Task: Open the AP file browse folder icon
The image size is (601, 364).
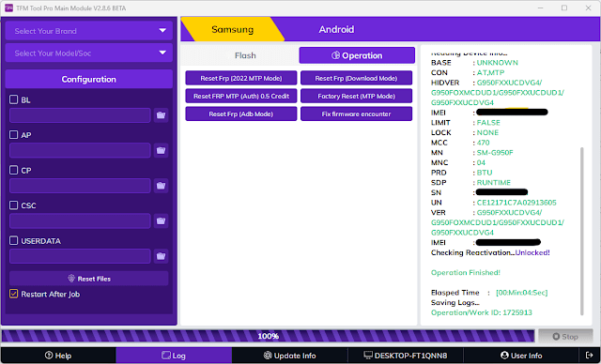Action: coord(161,150)
